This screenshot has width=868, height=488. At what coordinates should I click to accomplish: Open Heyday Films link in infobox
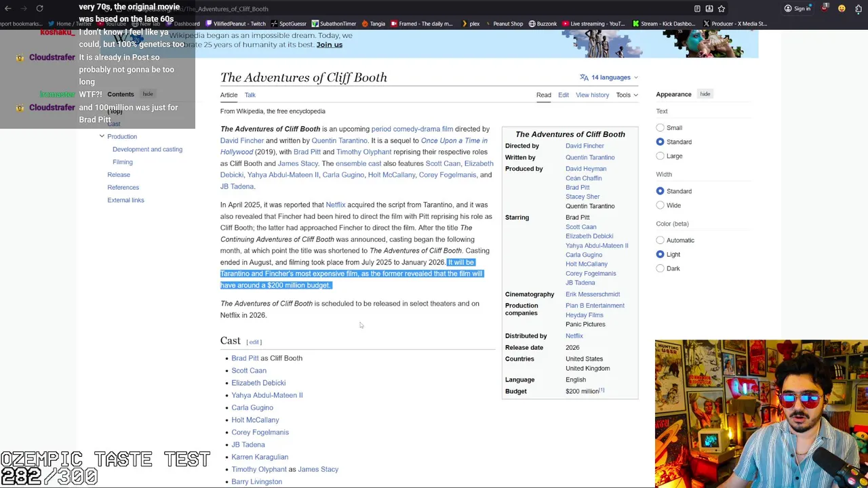(x=585, y=315)
